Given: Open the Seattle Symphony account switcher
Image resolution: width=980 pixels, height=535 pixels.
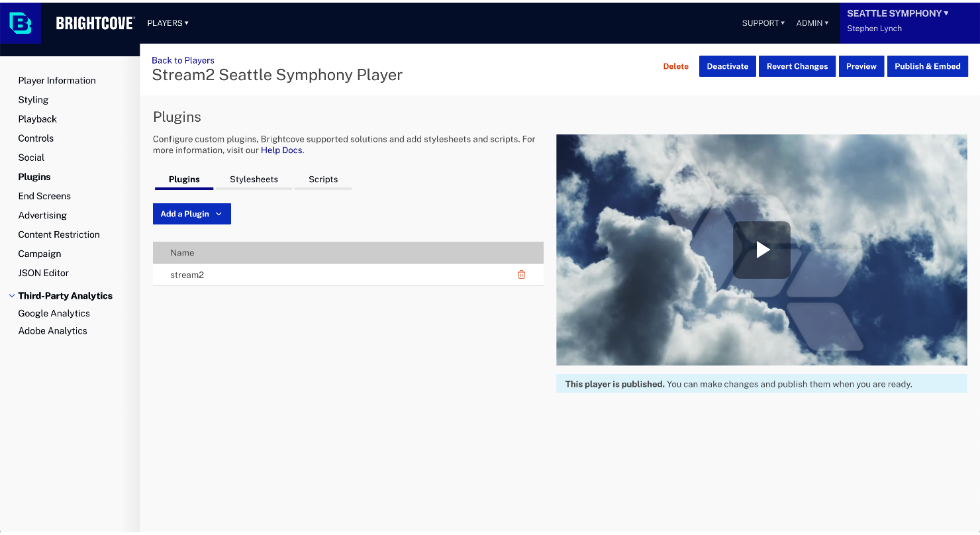Looking at the screenshot, I should point(897,13).
